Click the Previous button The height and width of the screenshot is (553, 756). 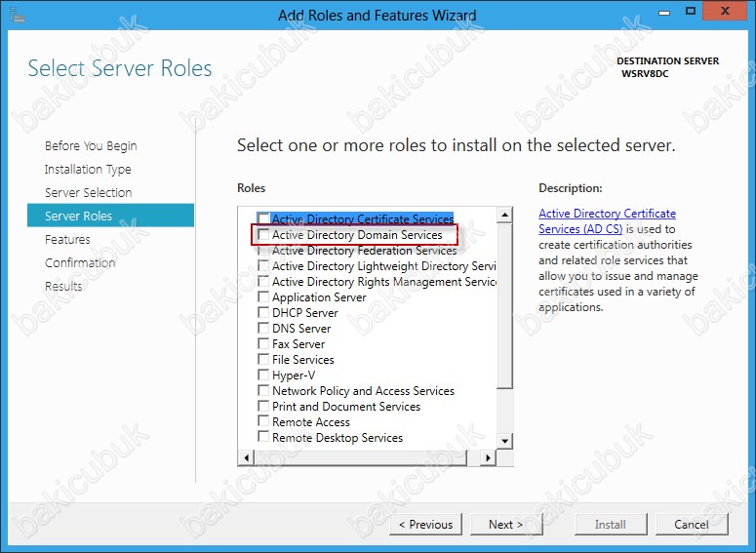[425, 524]
